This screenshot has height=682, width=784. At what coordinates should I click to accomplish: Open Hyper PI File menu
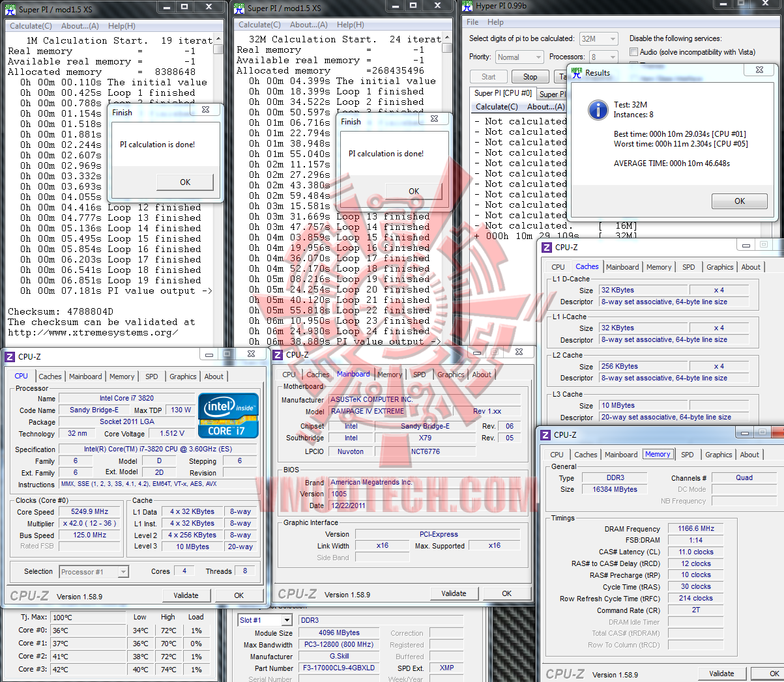coord(472,22)
